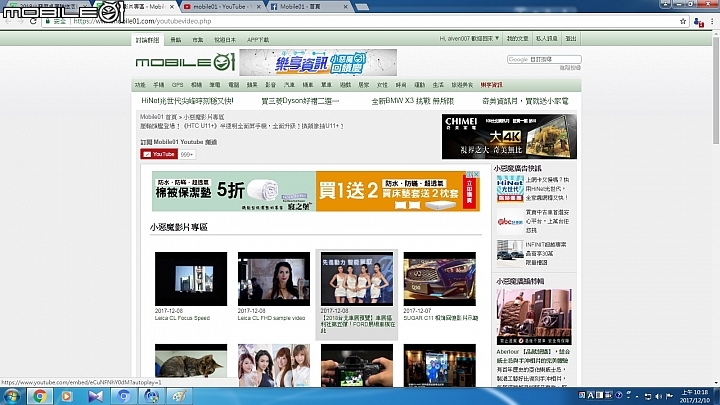The image size is (720, 405).
Task: Click the browser address bar URL
Action: [x=142, y=21]
